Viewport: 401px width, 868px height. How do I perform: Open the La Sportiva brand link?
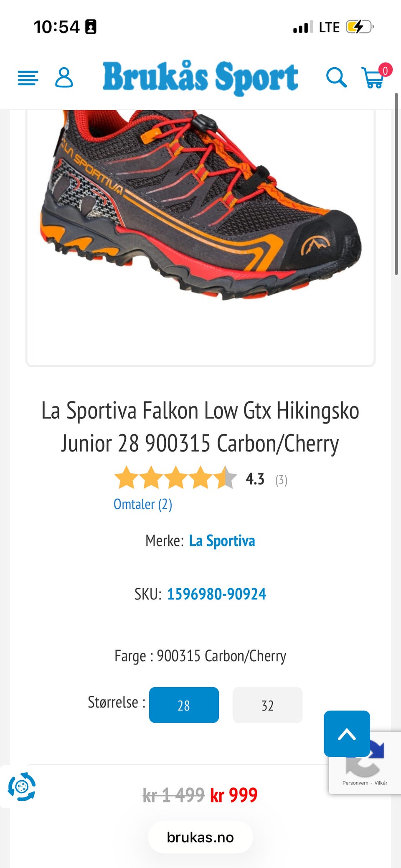coord(222,541)
